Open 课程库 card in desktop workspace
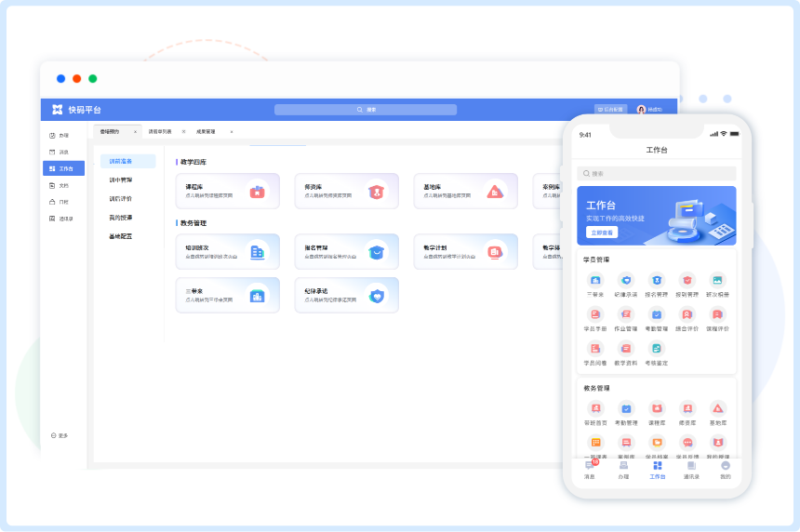 227,191
